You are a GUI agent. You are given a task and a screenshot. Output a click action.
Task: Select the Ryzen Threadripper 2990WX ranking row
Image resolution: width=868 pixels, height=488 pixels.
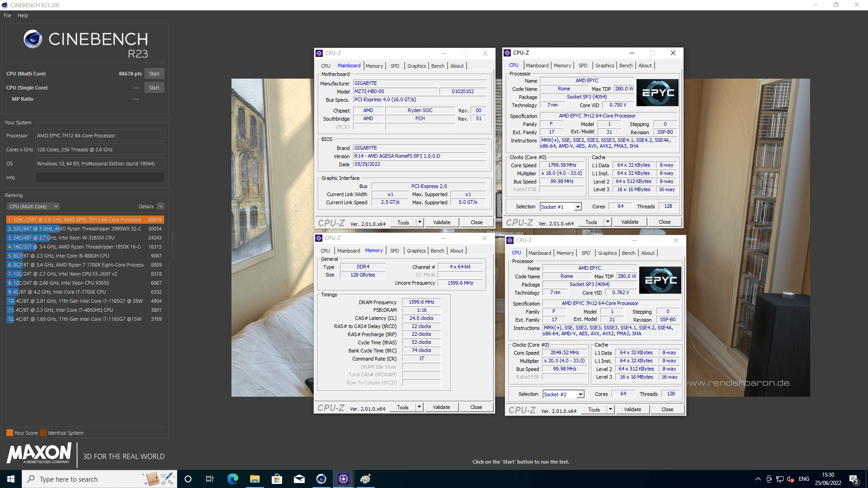click(x=85, y=229)
